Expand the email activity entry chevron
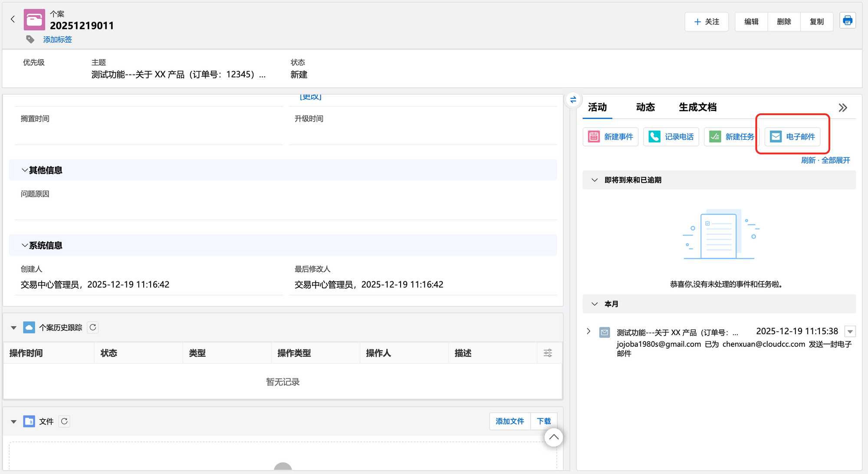The width and height of the screenshot is (868, 474). click(589, 331)
